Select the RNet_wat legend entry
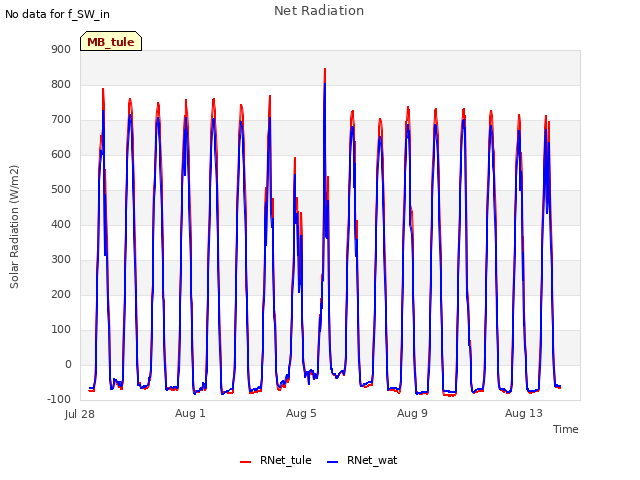 click(x=362, y=460)
